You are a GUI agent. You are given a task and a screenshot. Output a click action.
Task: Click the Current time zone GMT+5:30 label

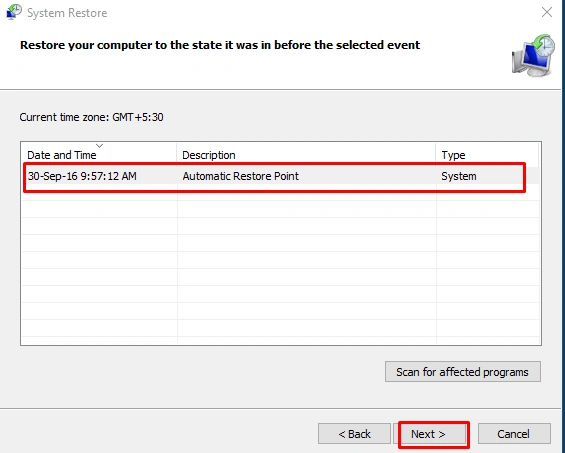point(92,117)
